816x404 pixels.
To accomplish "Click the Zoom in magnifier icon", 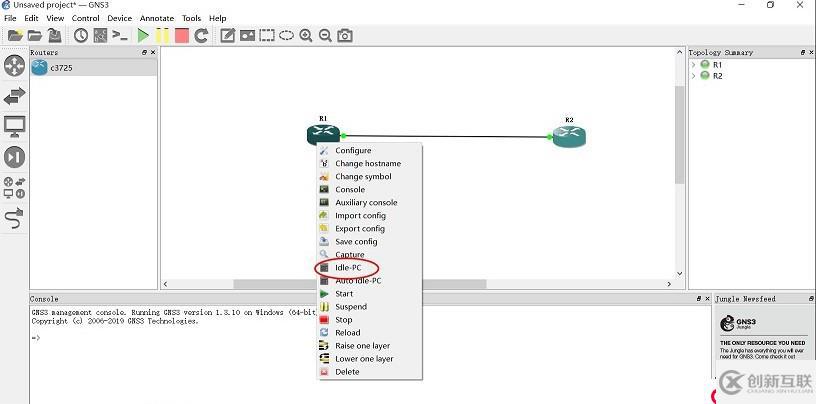I will click(306, 35).
